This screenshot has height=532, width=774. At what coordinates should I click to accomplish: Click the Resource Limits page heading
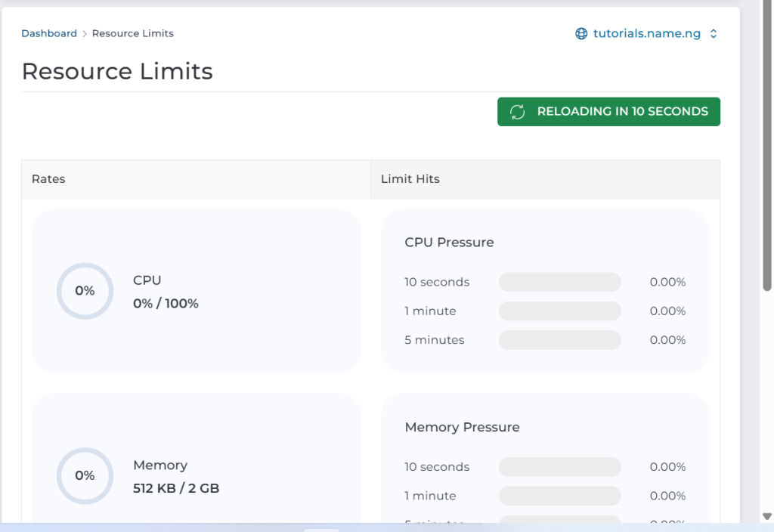(x=117, y=71)
